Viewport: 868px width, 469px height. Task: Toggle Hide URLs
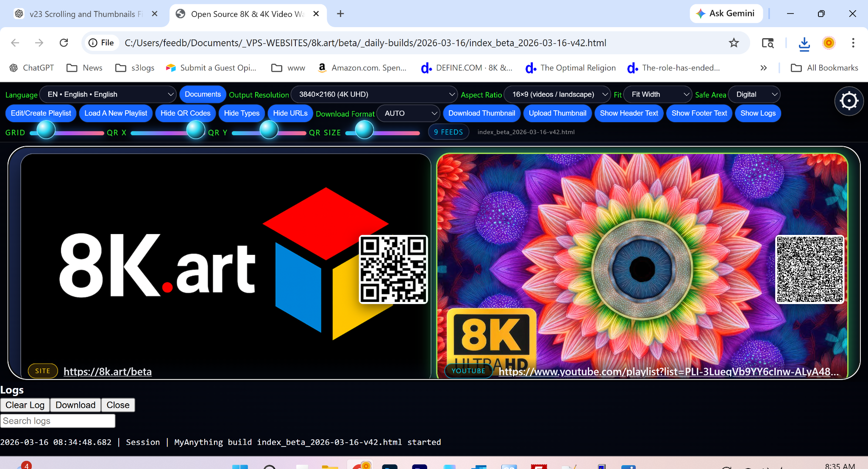point(290,113)
